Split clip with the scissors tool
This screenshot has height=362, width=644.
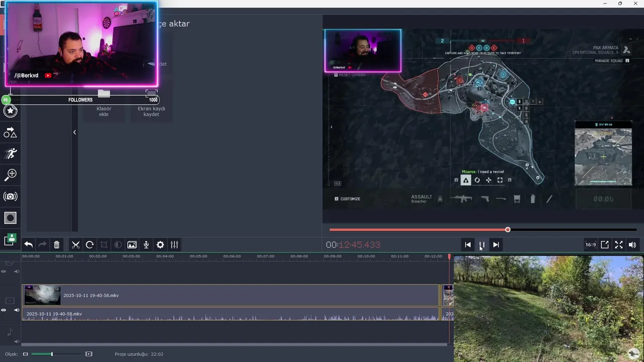point(76,245)
